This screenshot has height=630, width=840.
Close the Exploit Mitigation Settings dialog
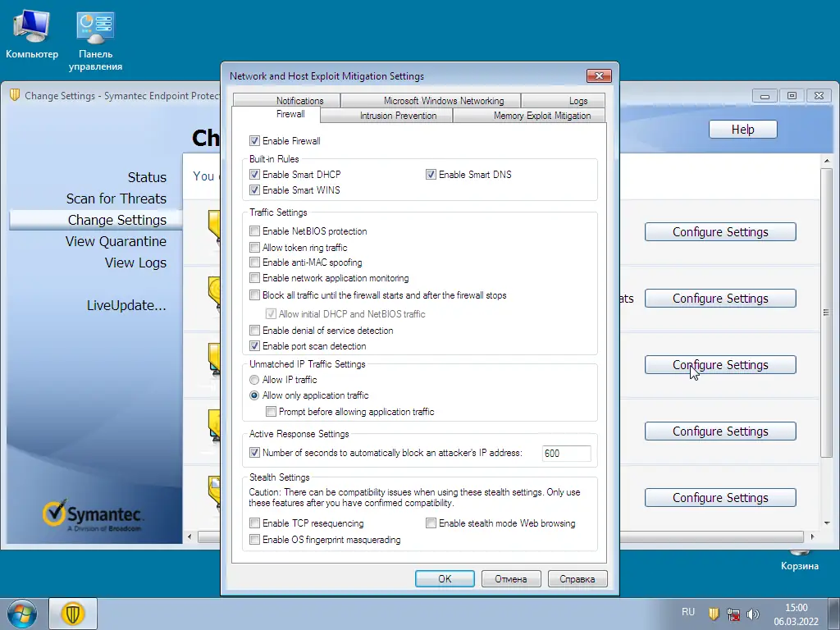coord(599,76)
